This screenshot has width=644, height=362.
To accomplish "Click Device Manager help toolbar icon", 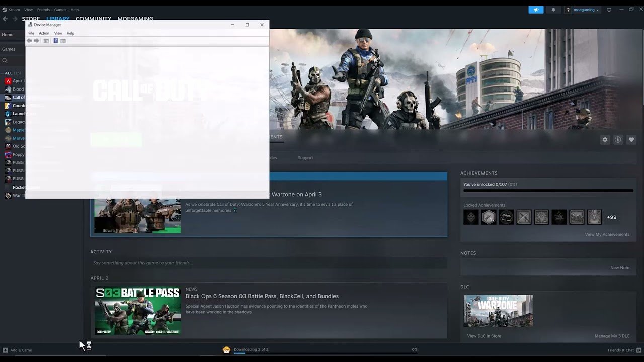I will point(56,41).
